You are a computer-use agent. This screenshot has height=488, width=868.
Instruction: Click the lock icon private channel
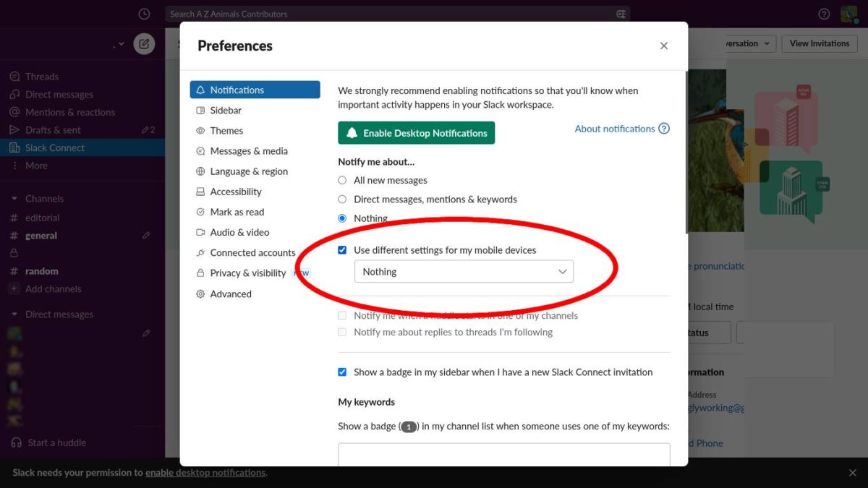coord(14,253)
